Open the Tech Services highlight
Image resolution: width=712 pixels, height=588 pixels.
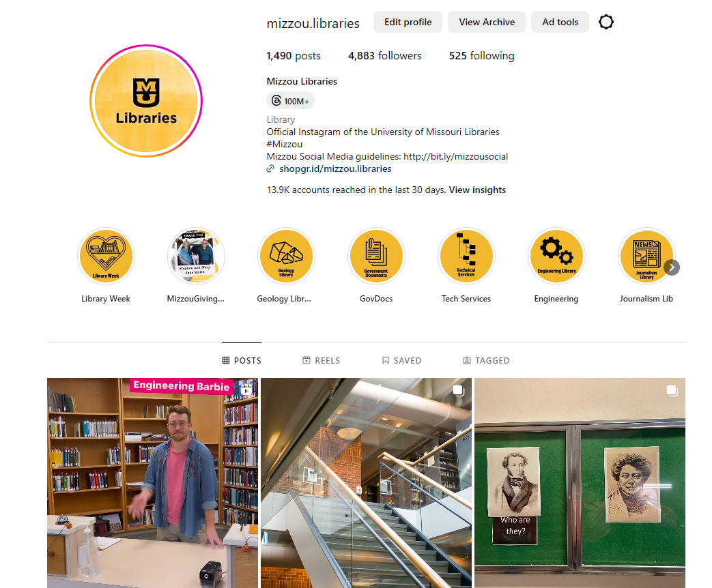click(466, 256)
